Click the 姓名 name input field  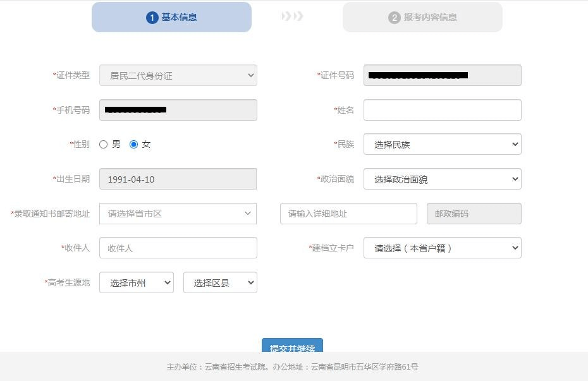[x=442, y=110]
